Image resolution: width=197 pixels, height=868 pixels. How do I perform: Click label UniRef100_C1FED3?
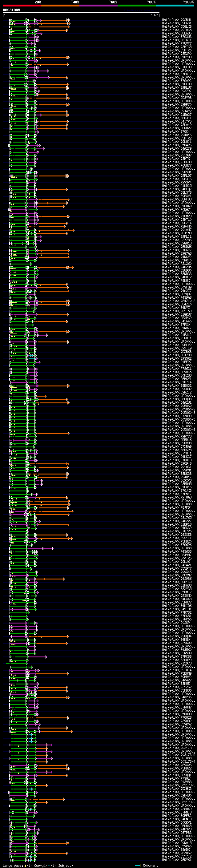pyautogui.click(x=177, y=84)
